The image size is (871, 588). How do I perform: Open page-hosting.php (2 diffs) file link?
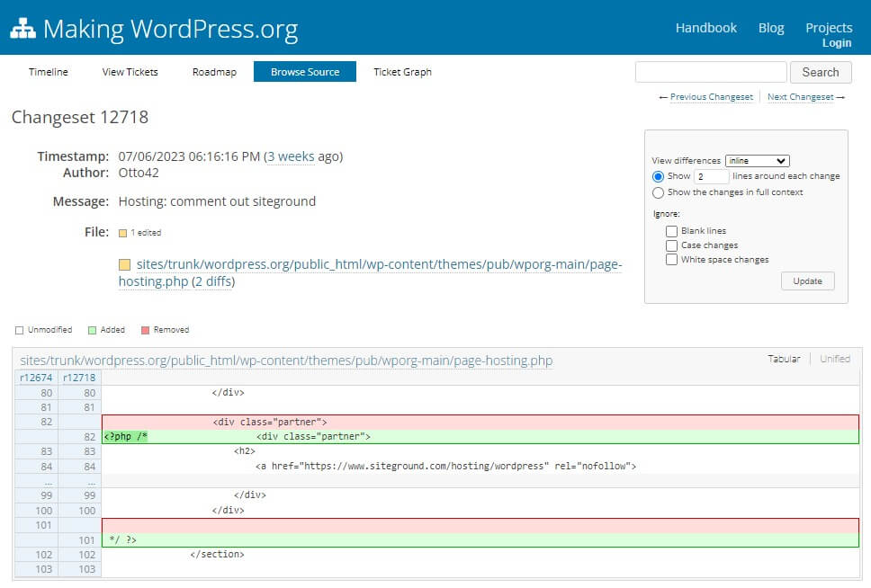coord(370,273)
